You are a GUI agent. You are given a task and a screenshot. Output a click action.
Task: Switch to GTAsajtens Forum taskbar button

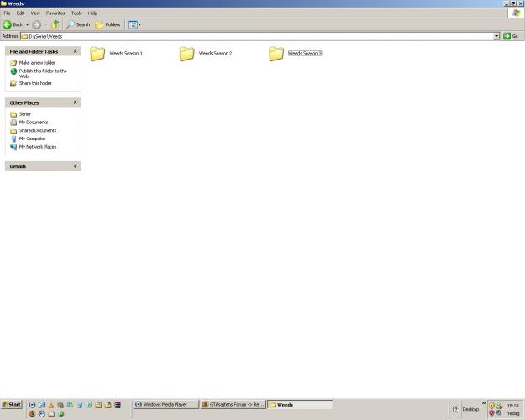click(233, 404)
